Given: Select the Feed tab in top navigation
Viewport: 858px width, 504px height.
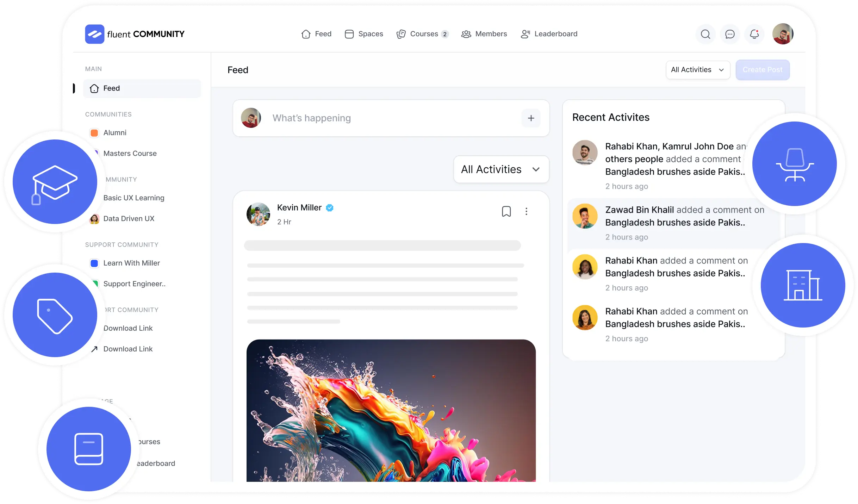Looking at the screenshot, I should tap(316, 33).
